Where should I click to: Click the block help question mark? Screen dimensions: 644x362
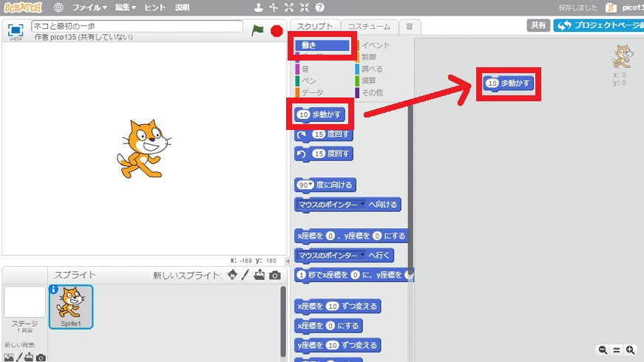[x=320, y=7]
